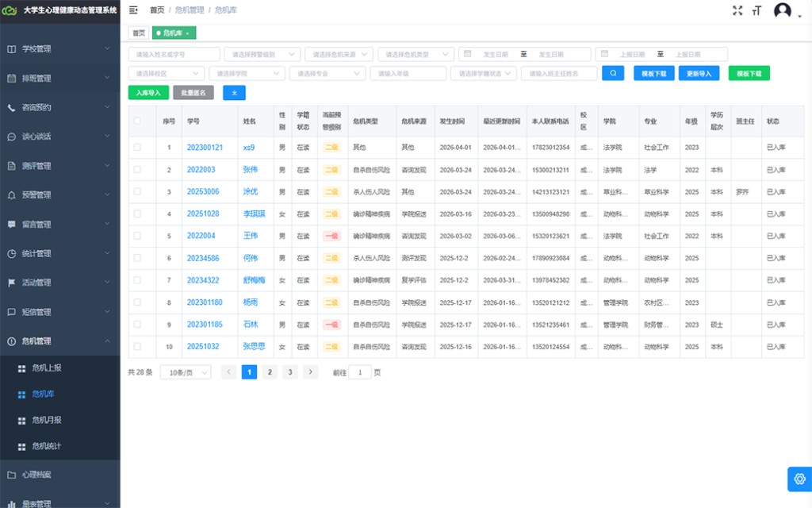The width and height of the screenshot is (812, 508).
Task: Open the 请选择学籍状态 dropdown
Action: coord(484,73)
